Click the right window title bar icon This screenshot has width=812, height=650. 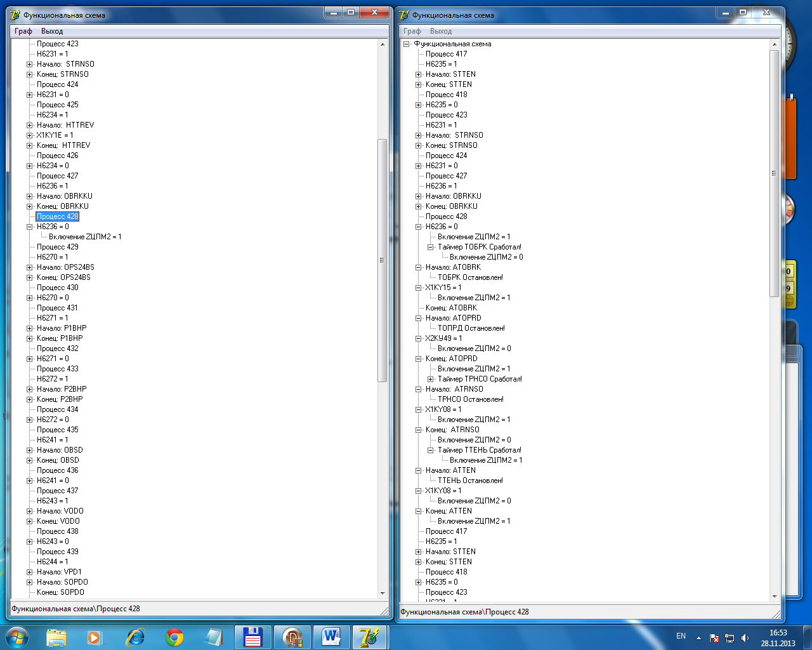404,15
